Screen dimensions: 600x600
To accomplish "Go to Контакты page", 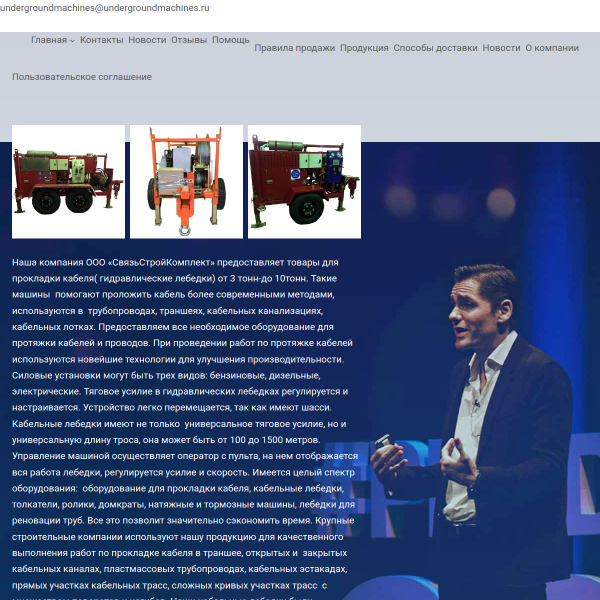I will point(101,40).
